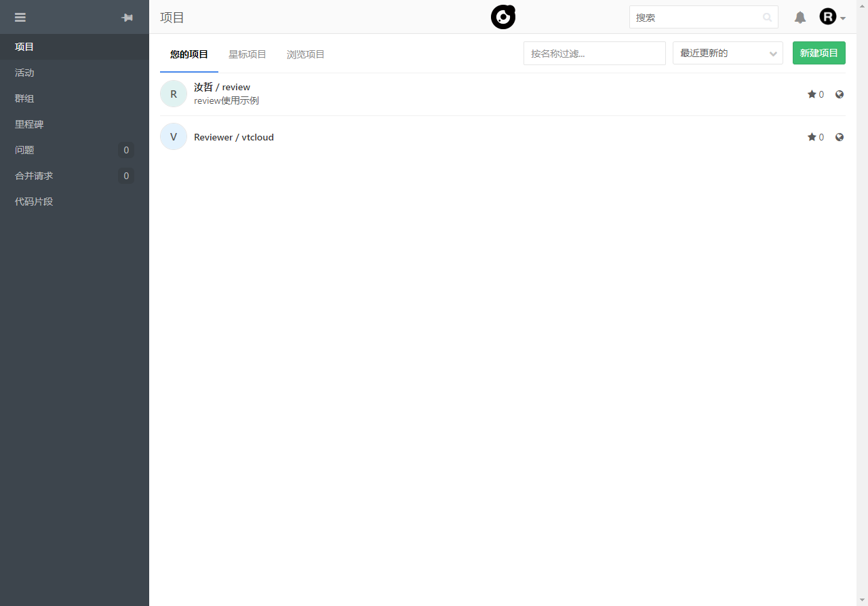Click the search magnifier icon
This screenshot has height=606, width=868.
tap(767, 18)
